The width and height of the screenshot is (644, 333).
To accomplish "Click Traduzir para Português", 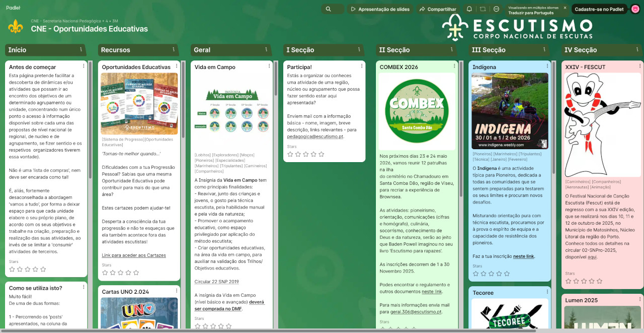I will click(531, 13).
